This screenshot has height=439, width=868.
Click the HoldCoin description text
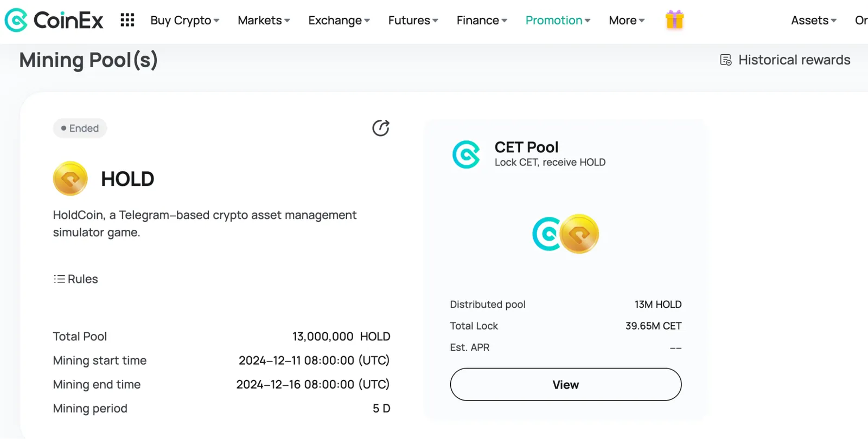tap(205, 224)
